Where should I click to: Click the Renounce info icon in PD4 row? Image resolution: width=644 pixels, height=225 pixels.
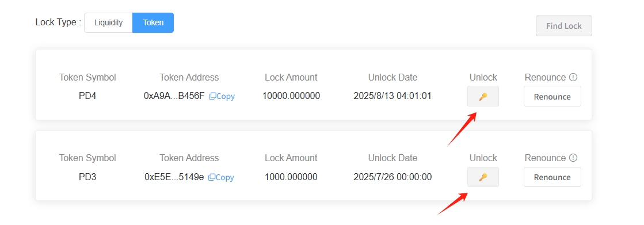pos(573,77)
